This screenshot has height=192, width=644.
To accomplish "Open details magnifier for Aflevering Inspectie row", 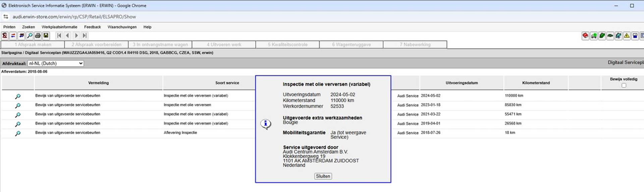I will point(18,133).
